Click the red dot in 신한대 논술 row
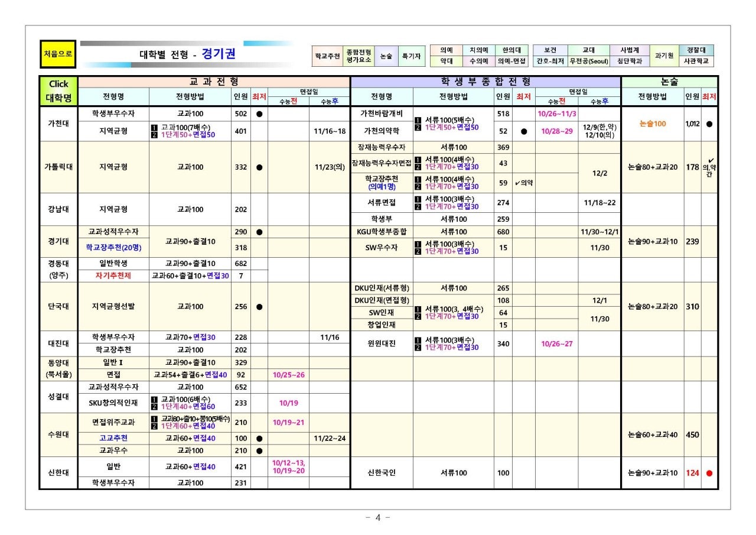 [709, 473]
